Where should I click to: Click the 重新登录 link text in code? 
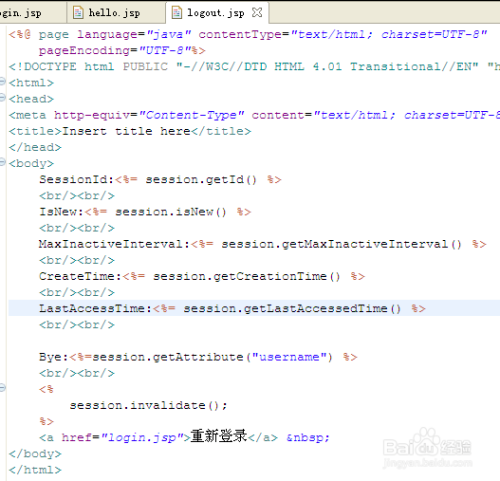click(219, 436)
